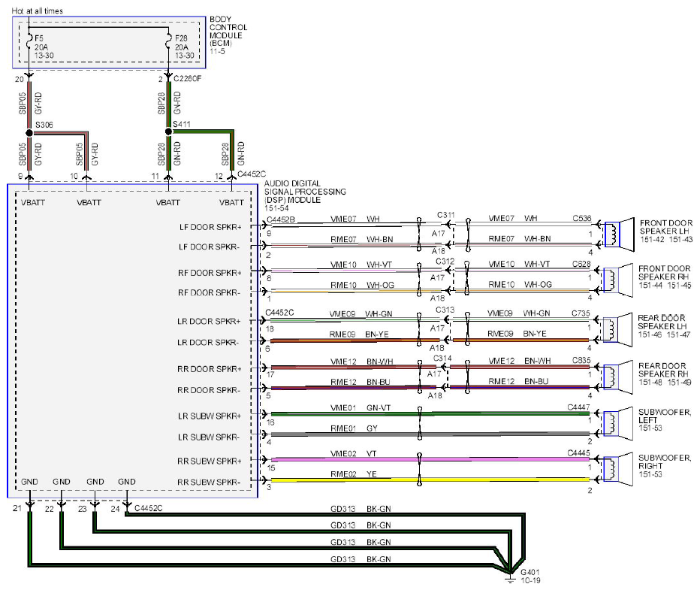
Task: Click the RR SUBW SPKR+ pin label
Action: [210, 461]
